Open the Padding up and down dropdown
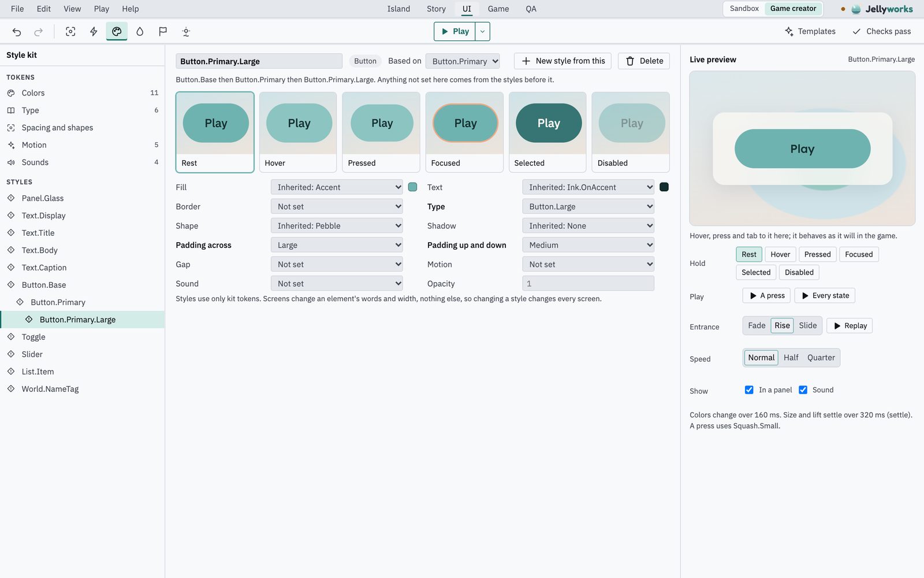 pyautogui.click(x=588, y=245)
